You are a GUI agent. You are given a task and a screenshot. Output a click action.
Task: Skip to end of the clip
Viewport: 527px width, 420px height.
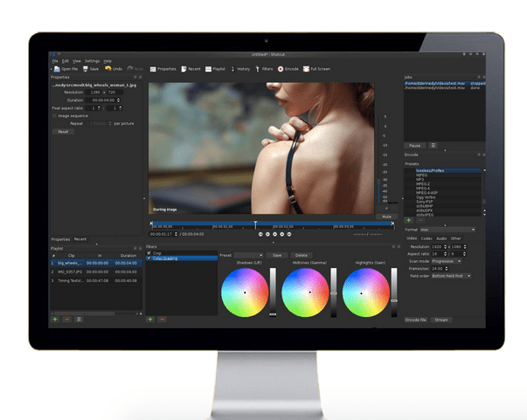coord(289,234)
